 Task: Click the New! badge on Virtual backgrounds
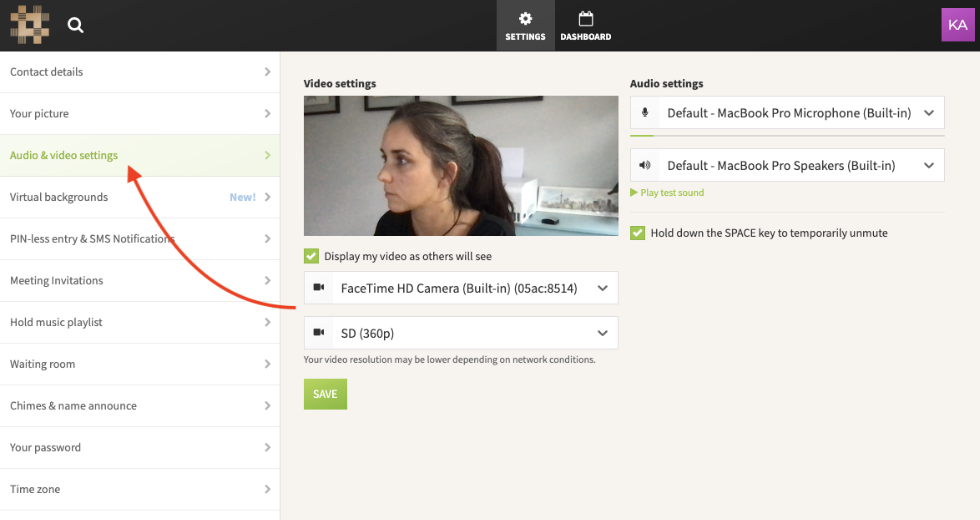click(x=242, y=198)
